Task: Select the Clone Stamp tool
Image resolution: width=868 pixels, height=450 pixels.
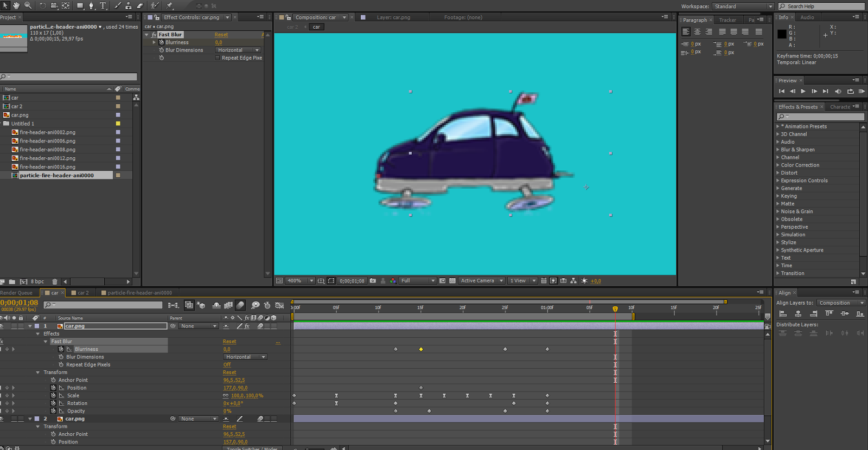Action: pos(128,5)
